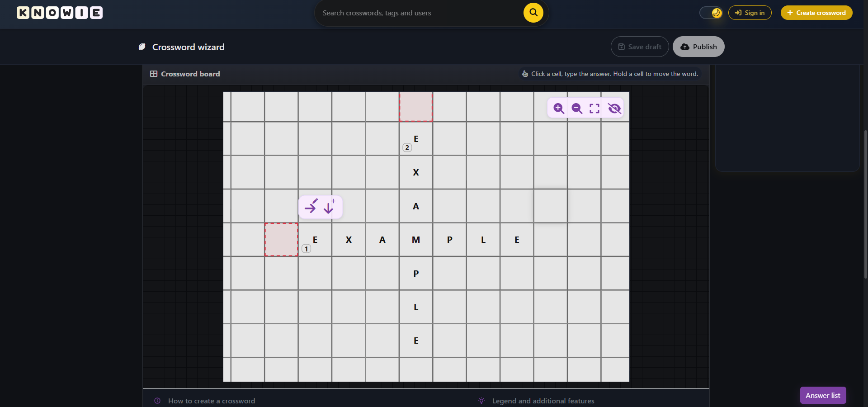Add a new vertical word with the down-arrow icon
This screenshot has width=868, height=407.
point(329,207)
